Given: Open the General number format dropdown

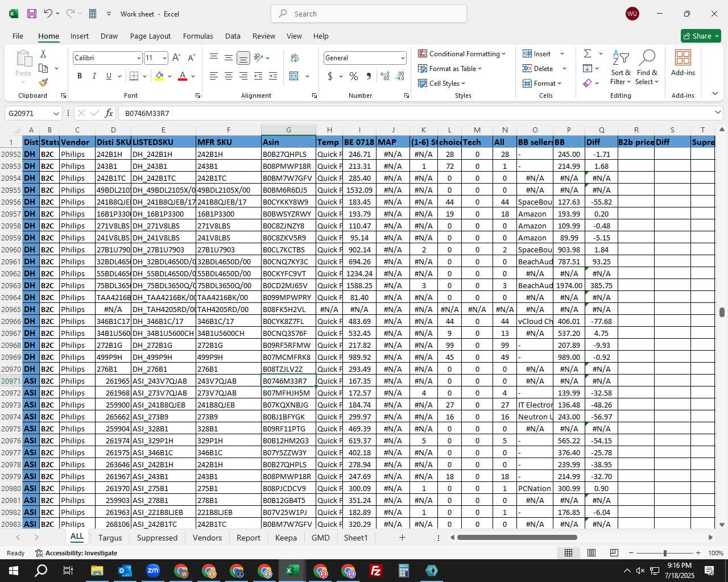Looking at the screenshot, I should (403, 58).
